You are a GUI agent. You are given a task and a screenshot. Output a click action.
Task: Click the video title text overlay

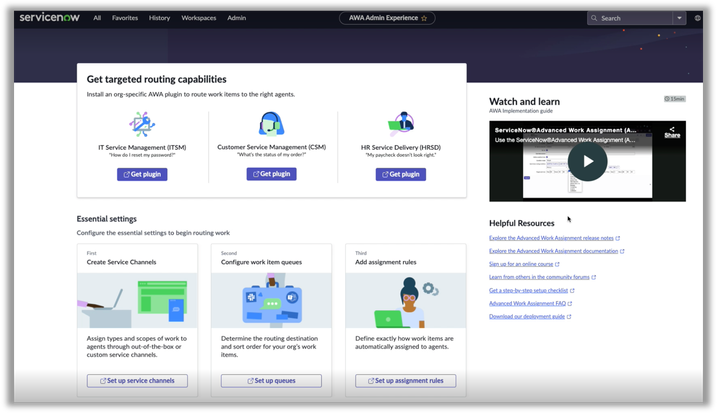coord(565,130)
